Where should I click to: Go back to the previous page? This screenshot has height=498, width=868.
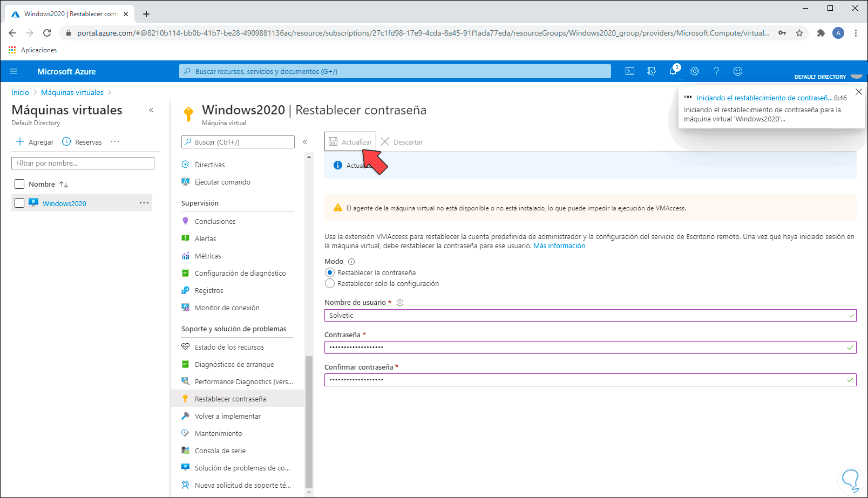point(12,33)
